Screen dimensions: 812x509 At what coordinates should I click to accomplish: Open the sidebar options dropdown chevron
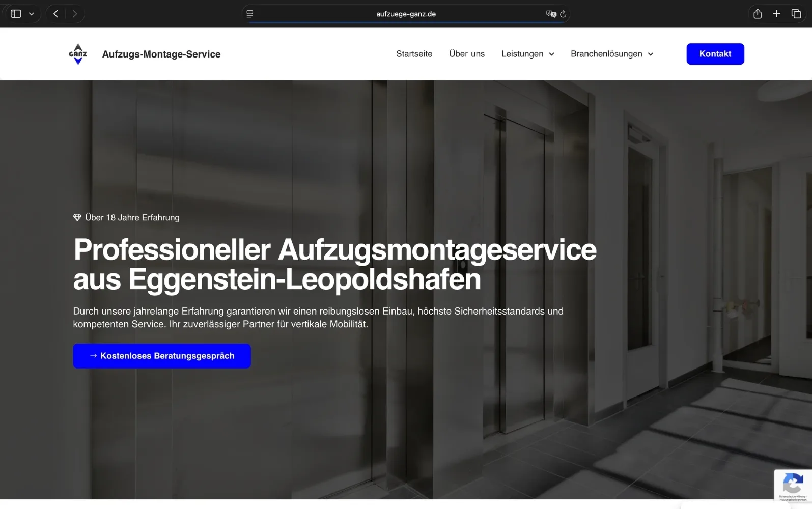pos(32,14)
